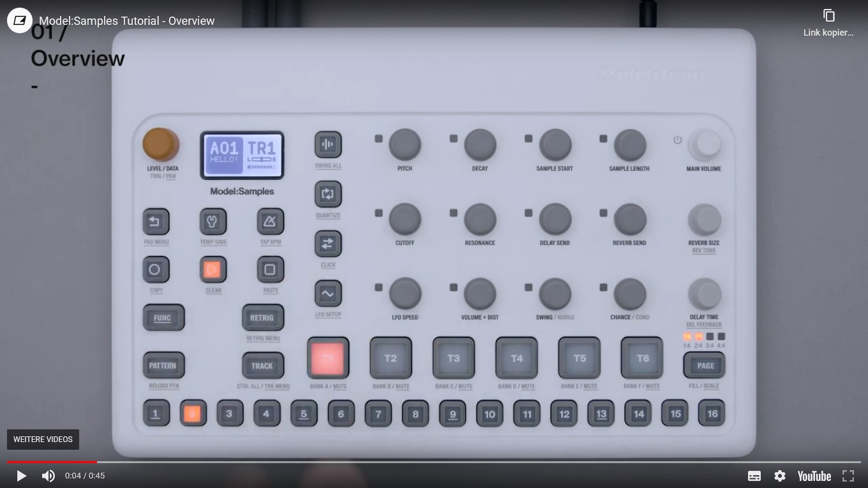The height and width of the screenshot is (488, 868).
Task: Switch the player to fullscreen mode
Action: point(848,476)
